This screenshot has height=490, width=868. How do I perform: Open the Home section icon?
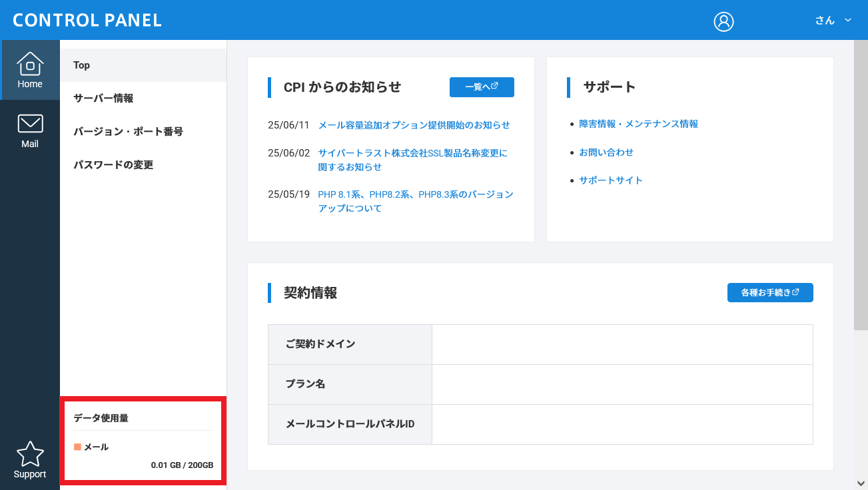click(x=30, y=65)
